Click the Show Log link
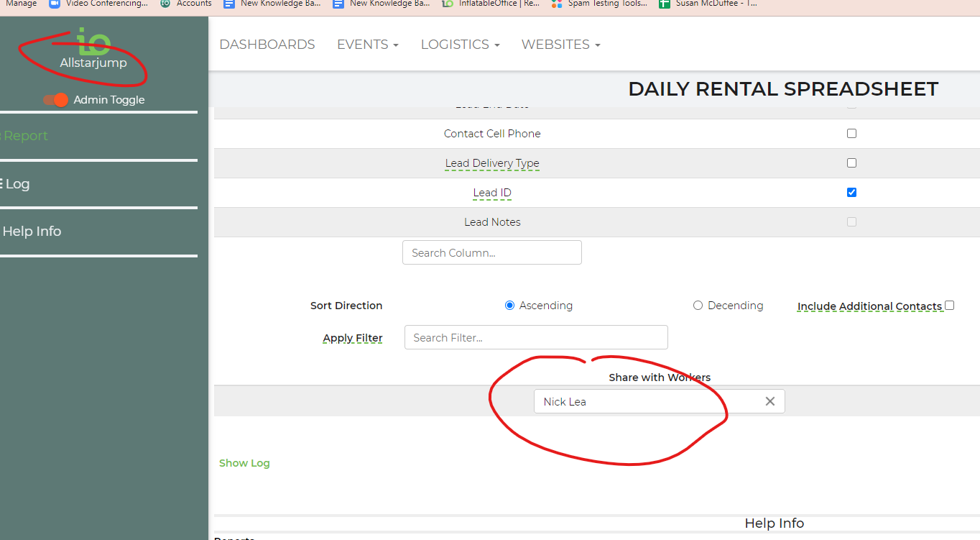Screen dimensions: 980x540 (x=244, y=463)
